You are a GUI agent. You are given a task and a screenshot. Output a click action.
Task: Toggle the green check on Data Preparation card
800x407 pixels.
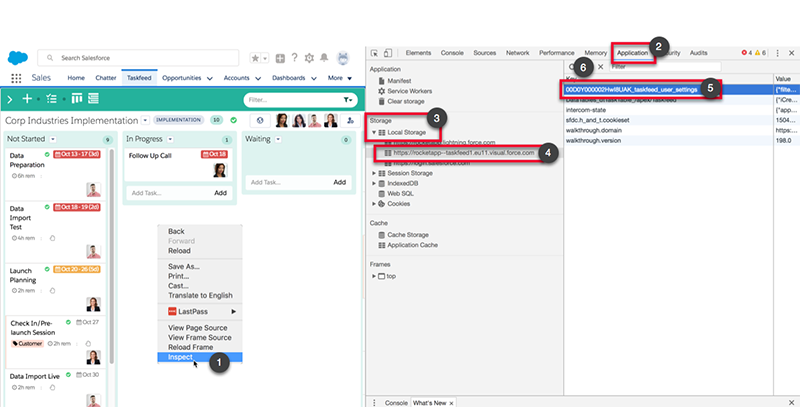coord(47,155)
